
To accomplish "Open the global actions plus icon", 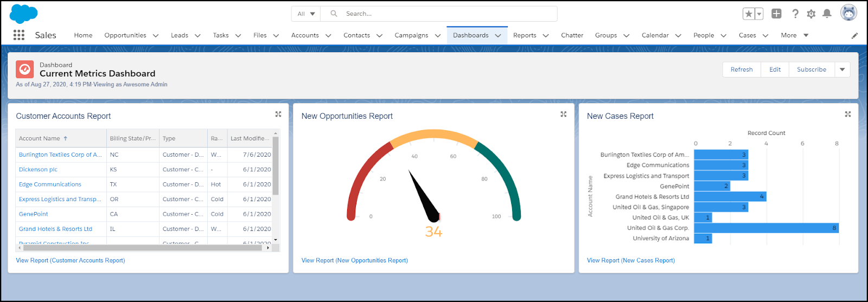I will (776, 14).
